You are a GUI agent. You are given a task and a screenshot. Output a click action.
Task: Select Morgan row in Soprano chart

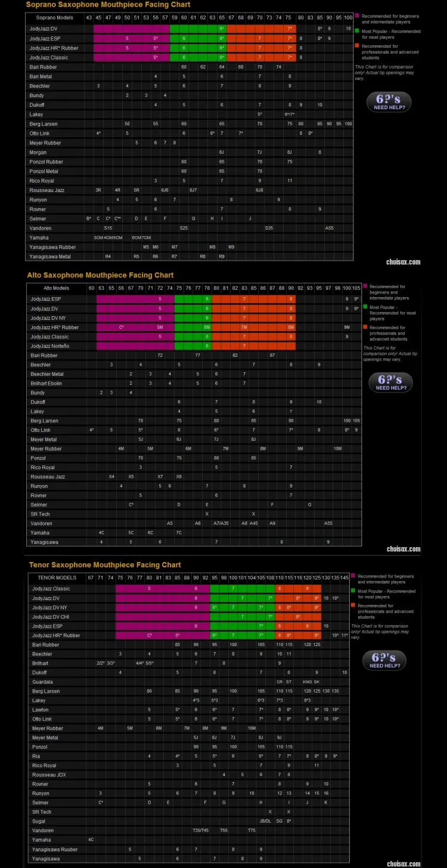click(x=191, y=152)
